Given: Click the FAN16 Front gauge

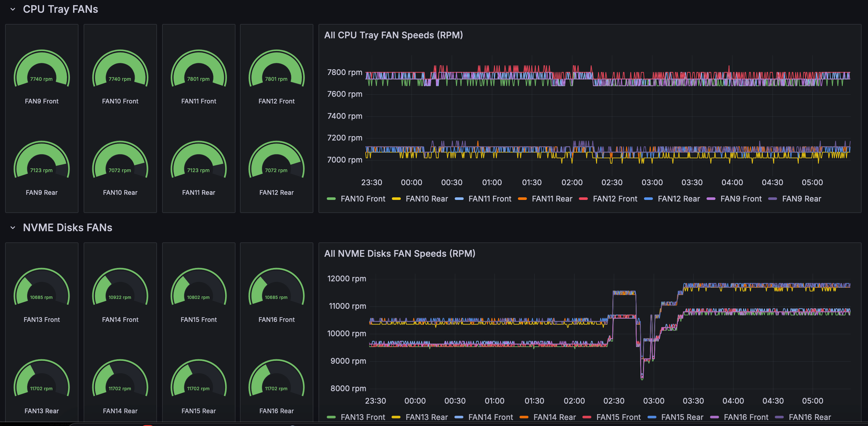Looking at the screenshot, I should pos(276,287).
